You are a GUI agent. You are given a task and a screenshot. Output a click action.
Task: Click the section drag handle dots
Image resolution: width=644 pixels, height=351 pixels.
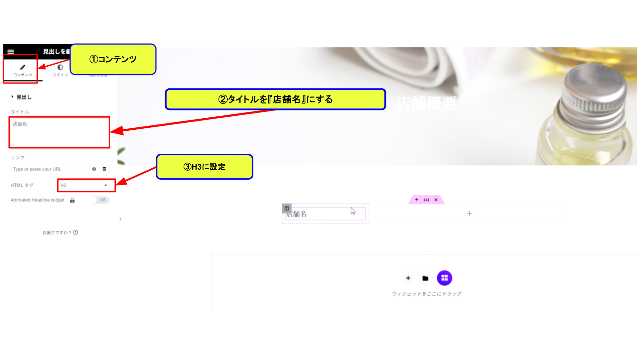click(426, 200)
